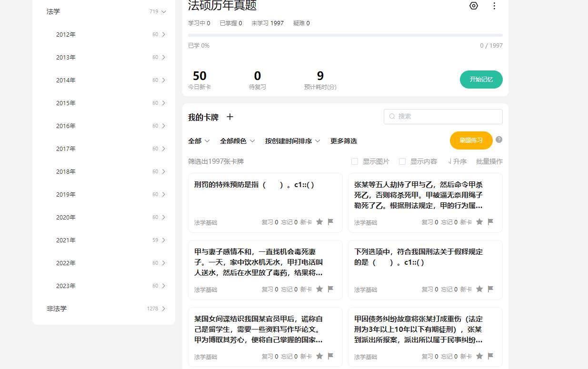Star the card 甲因债务纠纷故意将张某打成重伤
This screenshot has height=369, width=588.
pos(479,356)
